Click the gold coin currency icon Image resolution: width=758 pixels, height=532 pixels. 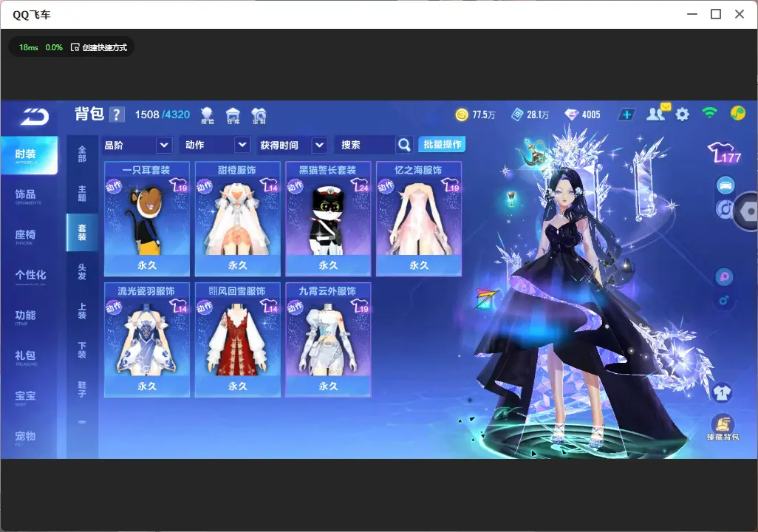[462, 115]
